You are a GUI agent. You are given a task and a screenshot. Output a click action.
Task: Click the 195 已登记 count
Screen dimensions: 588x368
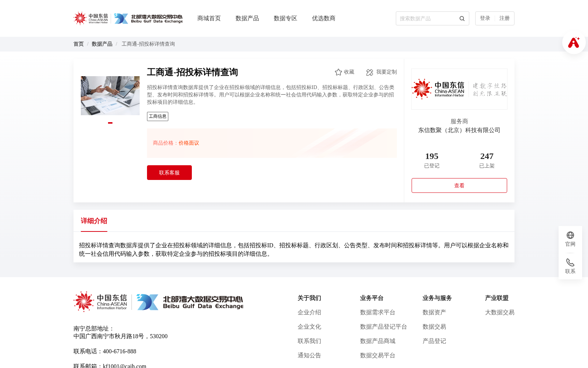tap(432, 160)
